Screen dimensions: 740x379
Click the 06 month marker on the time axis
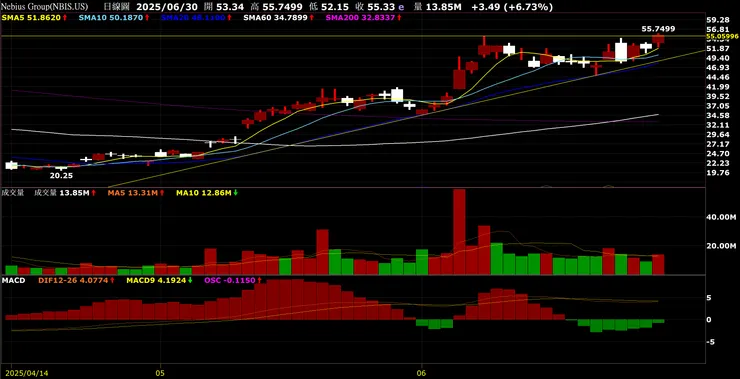coord(422,372)
